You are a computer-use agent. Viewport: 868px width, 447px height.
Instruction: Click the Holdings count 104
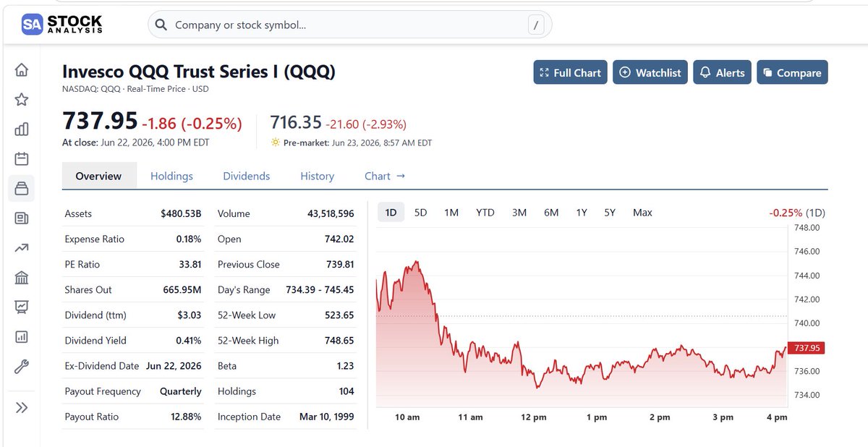346,391
